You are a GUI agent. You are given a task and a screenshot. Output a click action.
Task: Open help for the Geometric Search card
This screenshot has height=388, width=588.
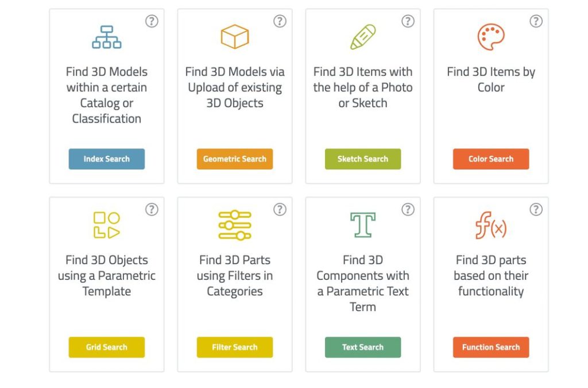[280, 21]
